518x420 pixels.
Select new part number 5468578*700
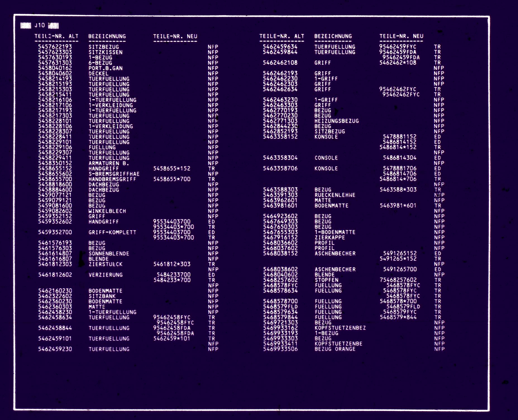(x=398, y=301)
